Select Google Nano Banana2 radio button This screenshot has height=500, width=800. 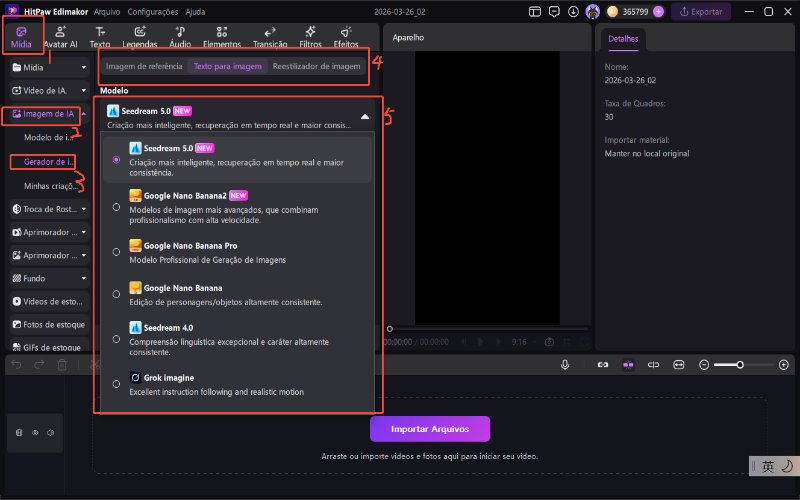(x=116, y=207)
